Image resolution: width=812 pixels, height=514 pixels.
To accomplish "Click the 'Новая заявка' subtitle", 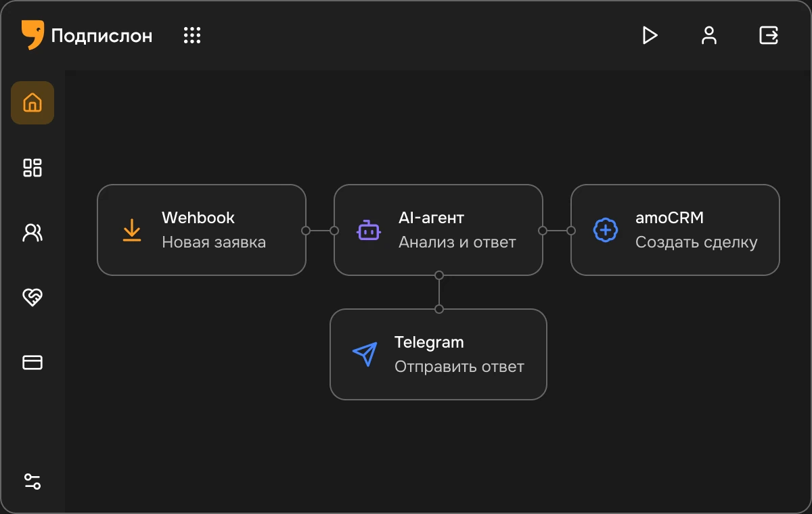I will point(214,242).
